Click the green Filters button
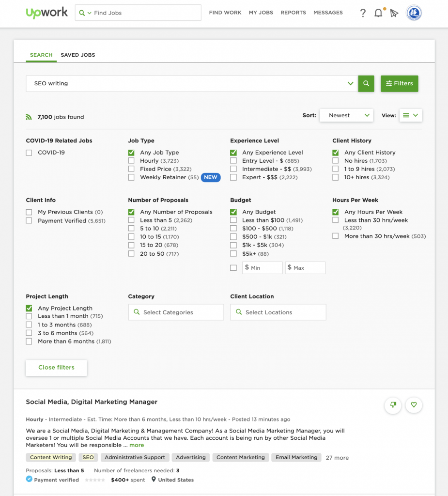 click(x=399, y=83)
